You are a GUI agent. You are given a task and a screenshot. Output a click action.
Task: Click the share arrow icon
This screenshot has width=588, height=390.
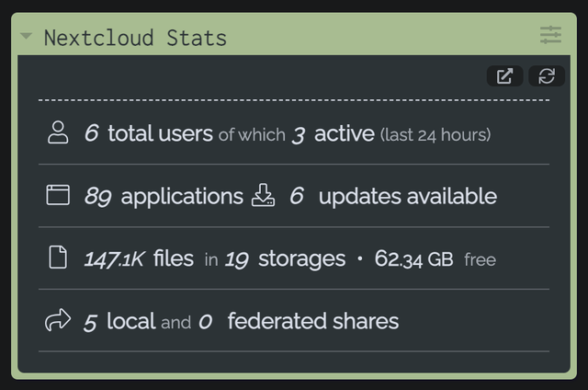tap(58, 320)
